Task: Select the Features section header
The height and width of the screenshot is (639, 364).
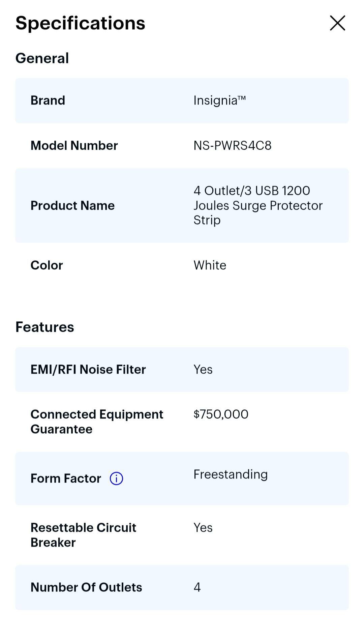Action: coord(45,326)
